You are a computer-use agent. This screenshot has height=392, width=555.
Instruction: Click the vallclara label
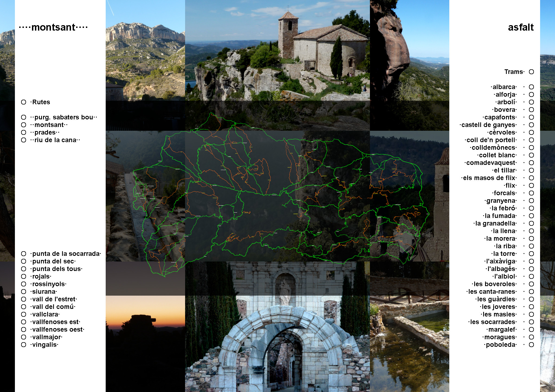46,314
